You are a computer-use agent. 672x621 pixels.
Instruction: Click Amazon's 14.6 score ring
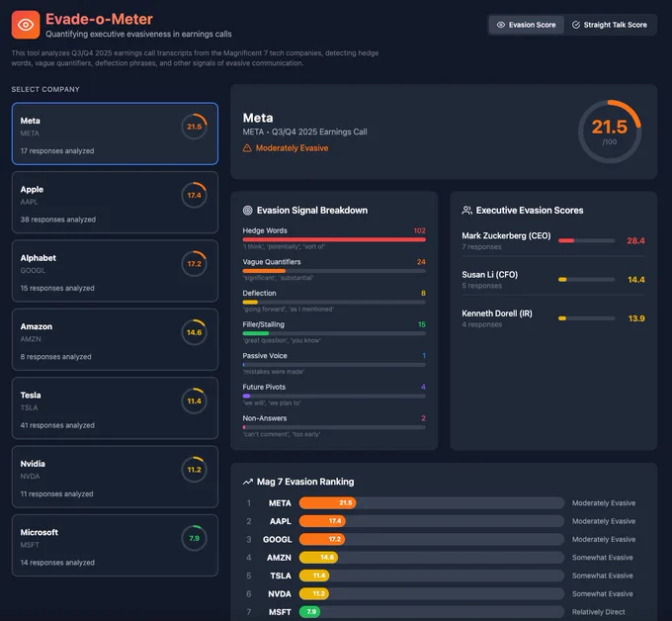point(194,332)
